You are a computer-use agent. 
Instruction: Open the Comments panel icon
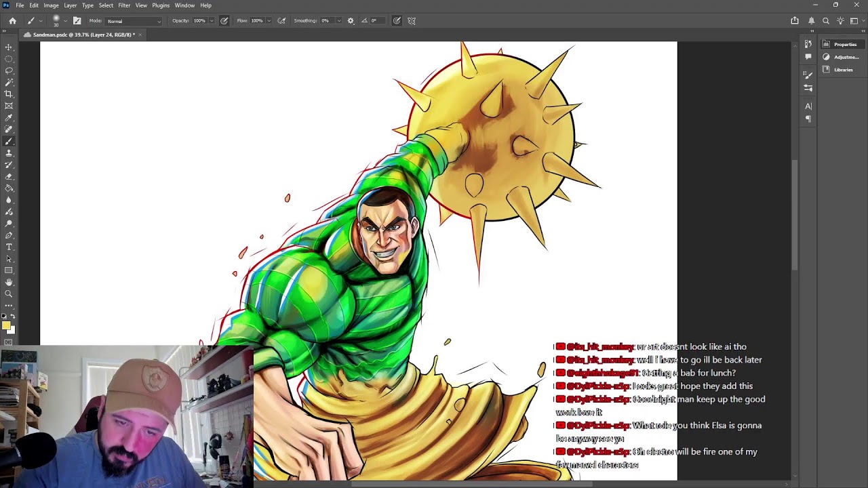coord(808,56)
